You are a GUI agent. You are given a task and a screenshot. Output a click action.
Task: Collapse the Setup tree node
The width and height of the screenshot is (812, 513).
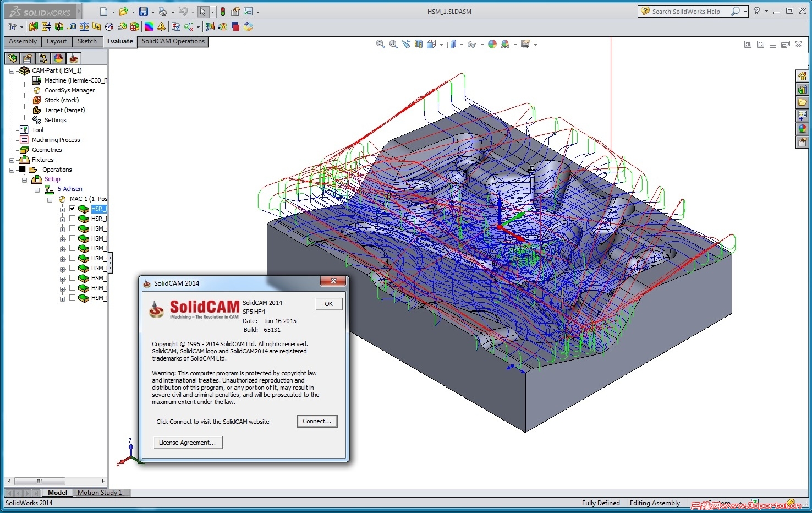pos(24,180)
